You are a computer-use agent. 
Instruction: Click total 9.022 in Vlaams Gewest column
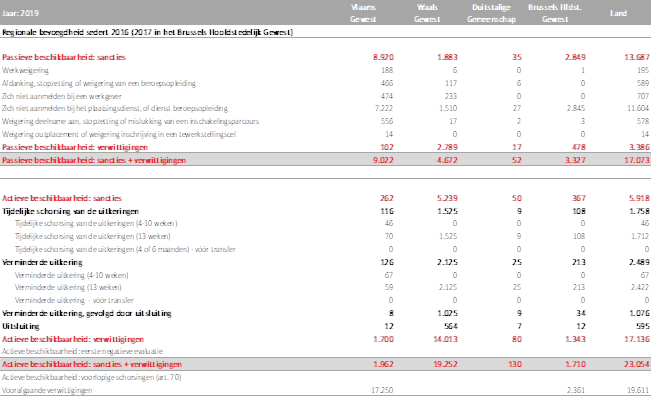(x=383, y=160)
